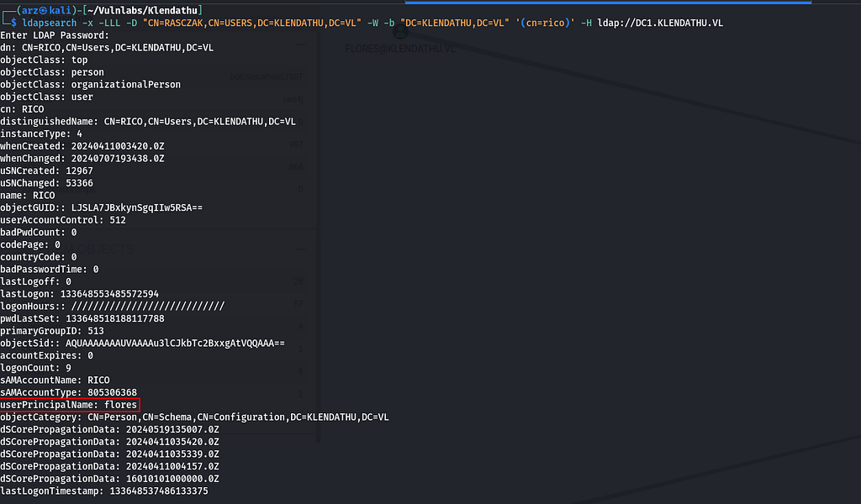861x504 pixels.
Task: Click the Enter LDAP Password prompt line
Action: coord(55,35)
